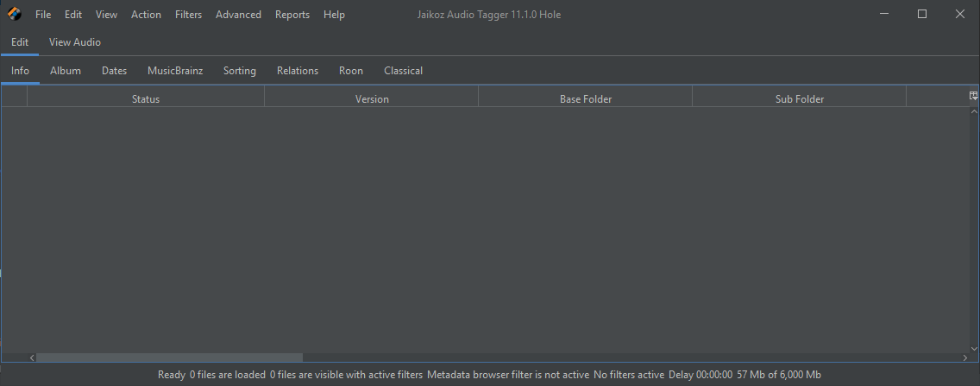Select the Sorting tab

point(239,71)
